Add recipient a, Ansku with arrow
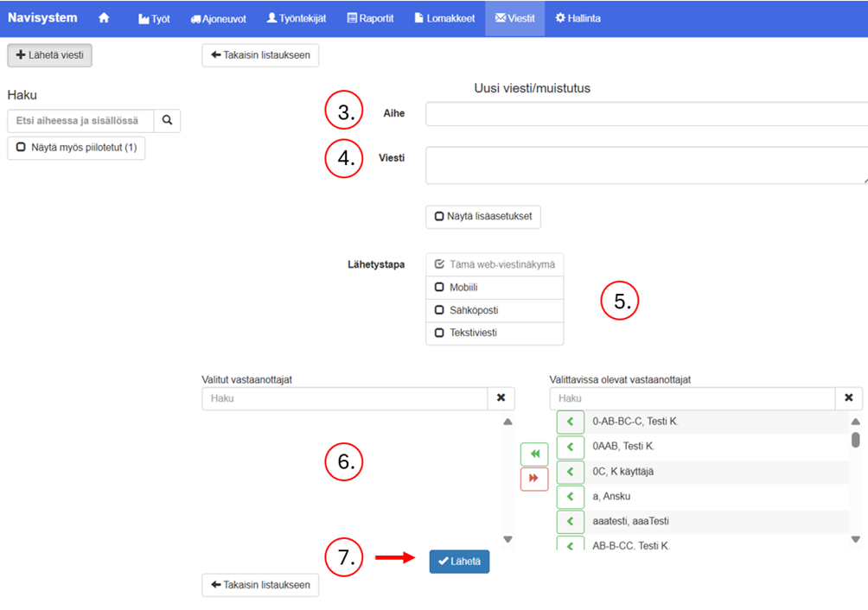The width and height of the screenshot is (868, 610). pyautogui.click(x=570, y=497)
